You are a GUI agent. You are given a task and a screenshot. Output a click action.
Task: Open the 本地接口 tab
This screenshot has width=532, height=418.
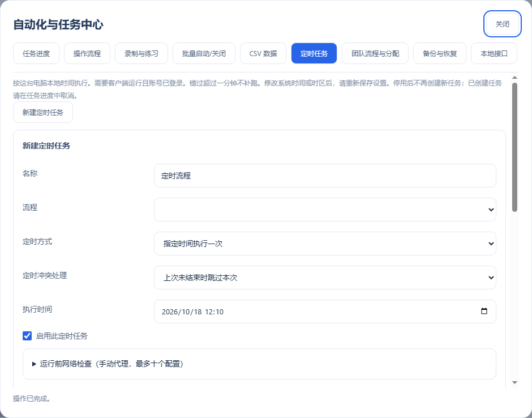pos(494,53)
